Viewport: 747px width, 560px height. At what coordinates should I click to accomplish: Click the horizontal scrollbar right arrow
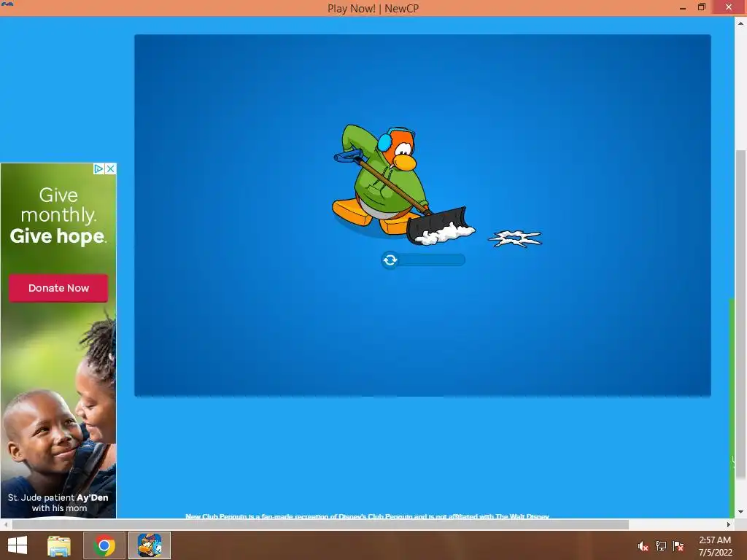[729, 524]
